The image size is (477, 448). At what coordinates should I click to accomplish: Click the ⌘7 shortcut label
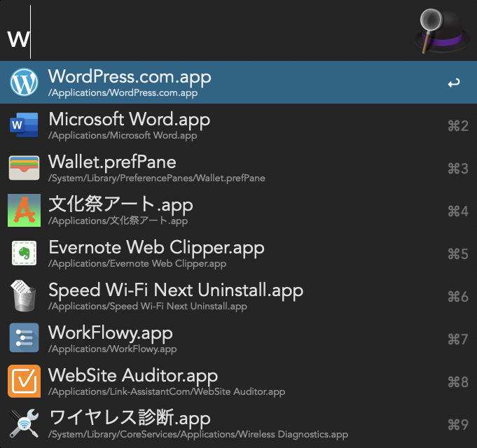pos(458,339)
